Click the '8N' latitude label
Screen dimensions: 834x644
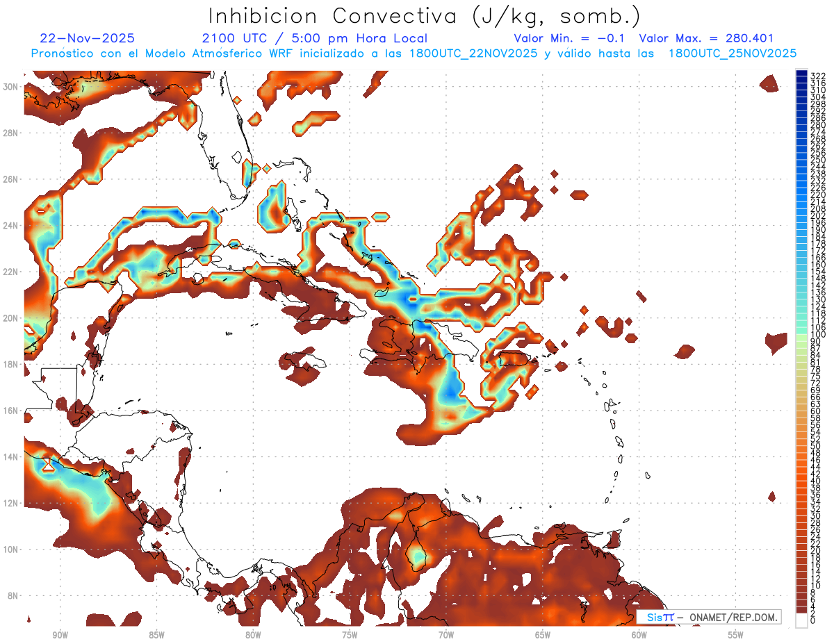coord(13,595)
